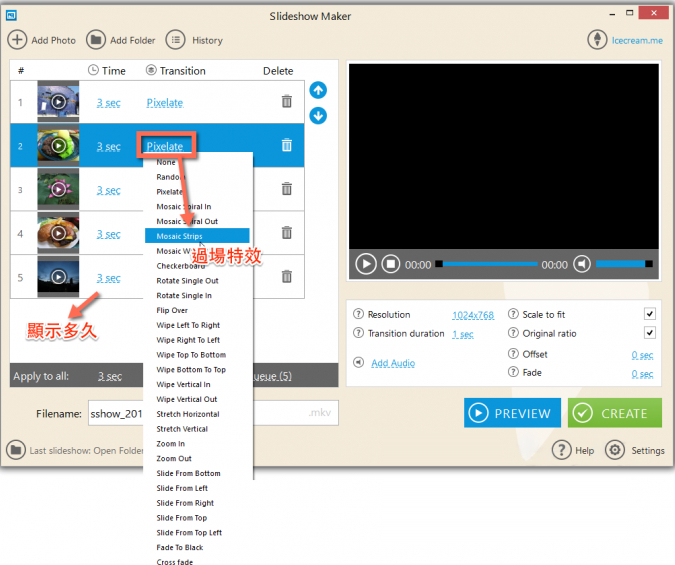Viewport: 675px width, 565px height.
Task: Click the Scale to fit help icon
Action: [x=513, y=314]
